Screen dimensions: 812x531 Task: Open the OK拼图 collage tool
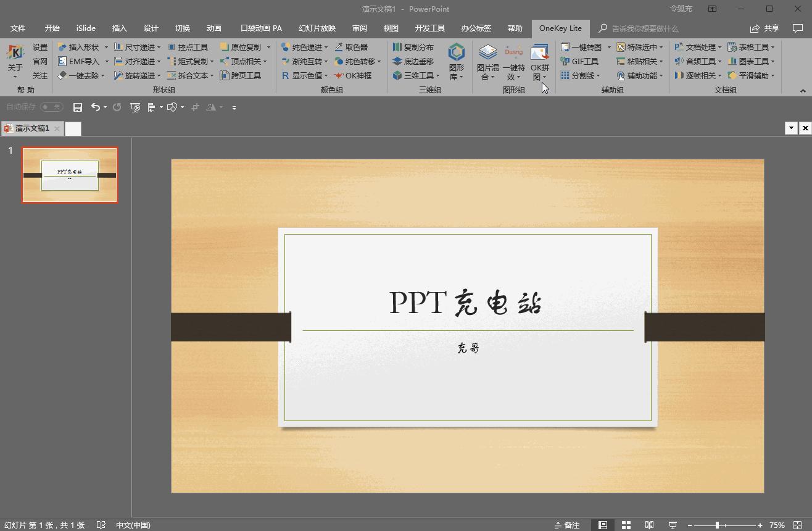[x=539, y=61]
